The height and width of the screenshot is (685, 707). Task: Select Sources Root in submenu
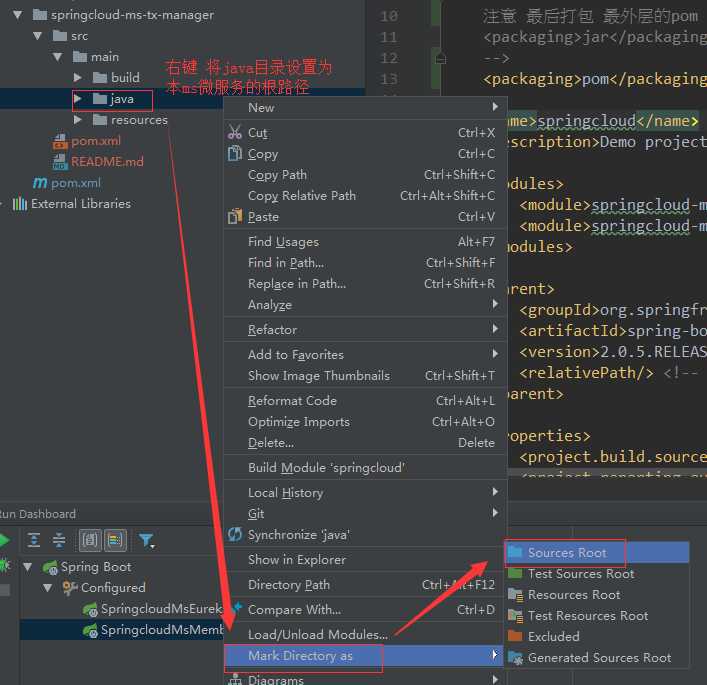[x=597, y=552]
